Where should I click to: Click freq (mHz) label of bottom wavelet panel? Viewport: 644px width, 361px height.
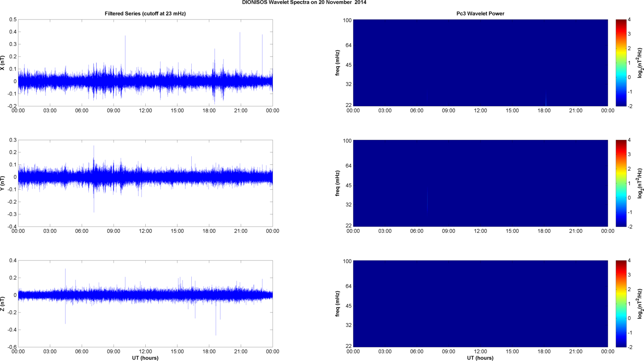point(338,304)
